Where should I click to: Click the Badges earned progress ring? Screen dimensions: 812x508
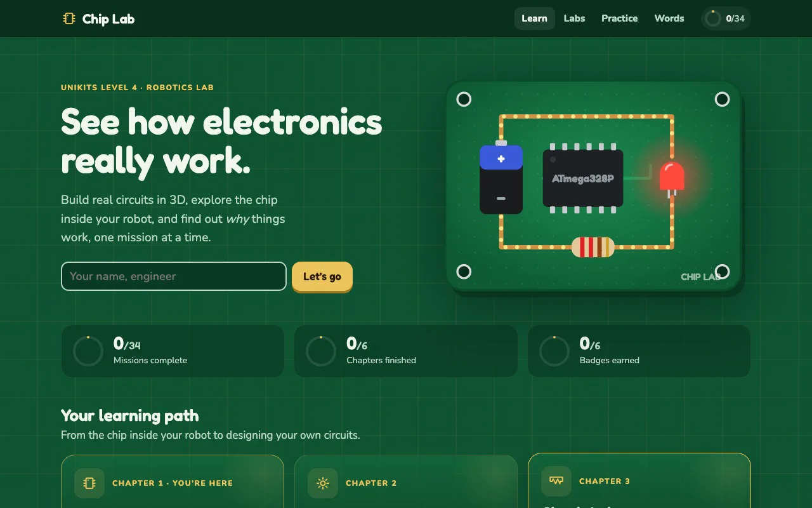[x=554, y=351]
